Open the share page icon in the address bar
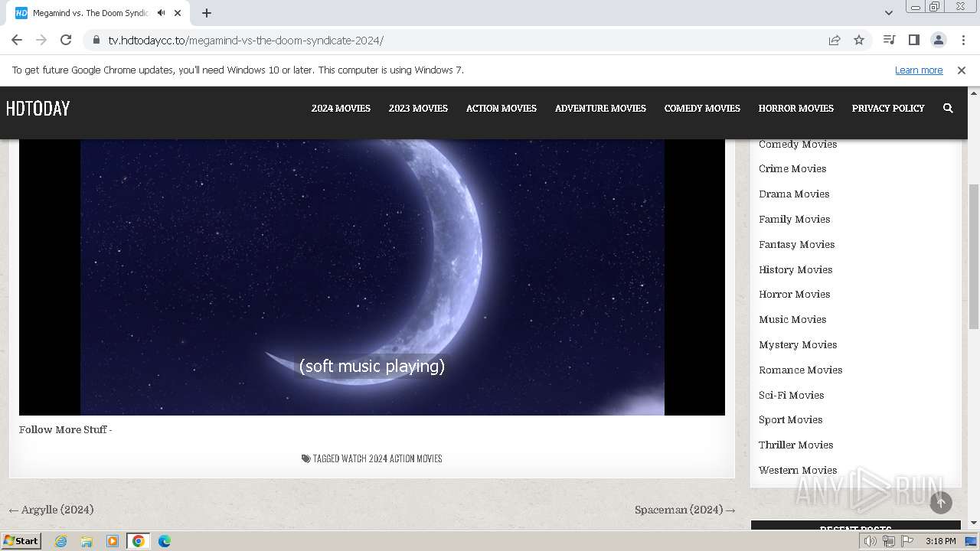The image size is (980, 551). (x=835, y=40)
